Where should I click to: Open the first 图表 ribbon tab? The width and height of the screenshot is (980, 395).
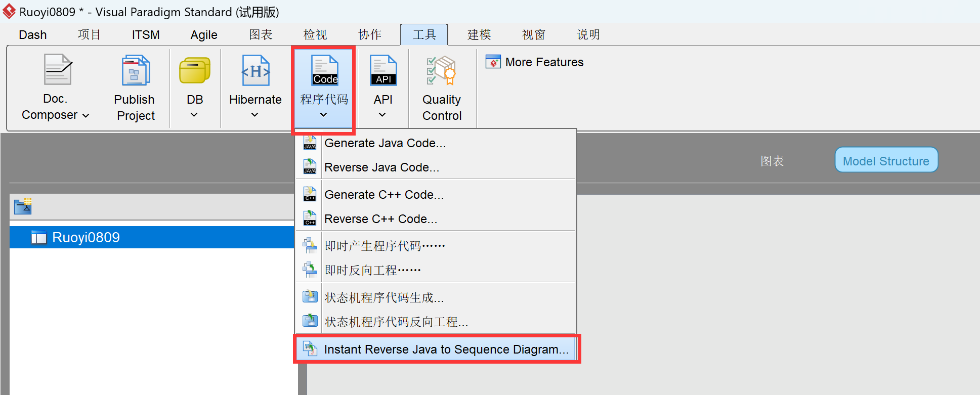pos(261,35)
